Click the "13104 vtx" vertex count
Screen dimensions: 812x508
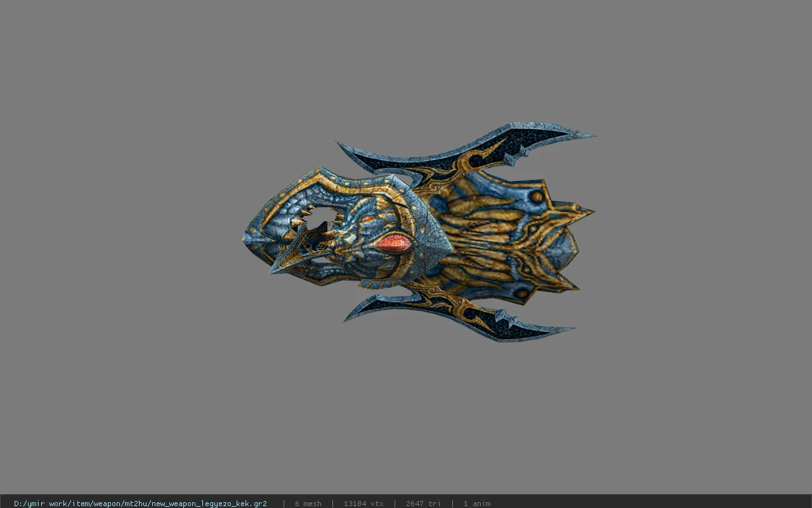363,504
